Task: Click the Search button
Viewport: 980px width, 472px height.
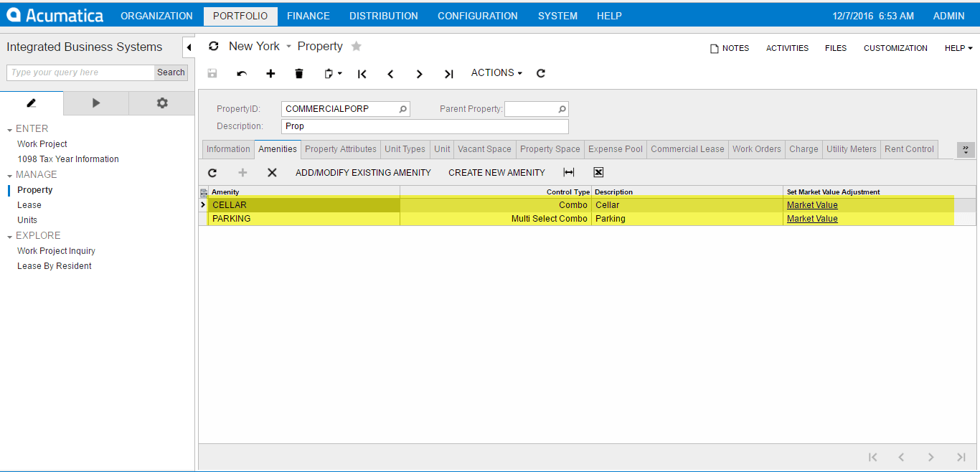Action: point(171,72)
